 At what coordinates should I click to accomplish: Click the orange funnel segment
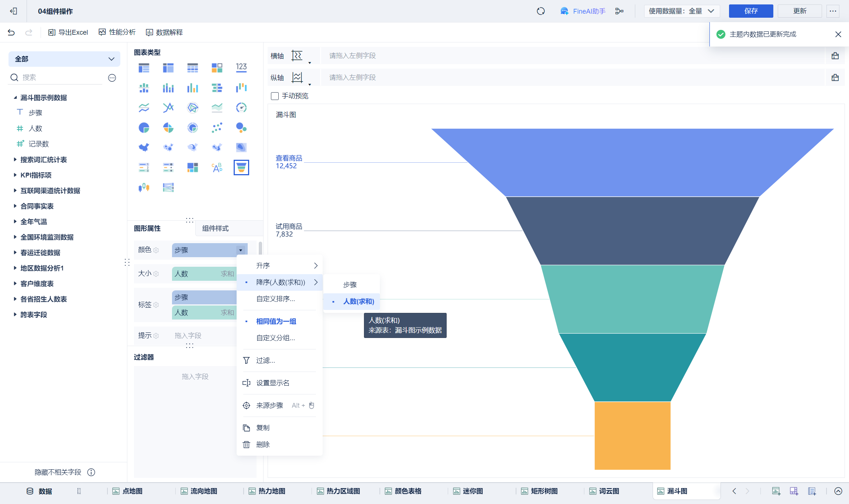(632, 435)
